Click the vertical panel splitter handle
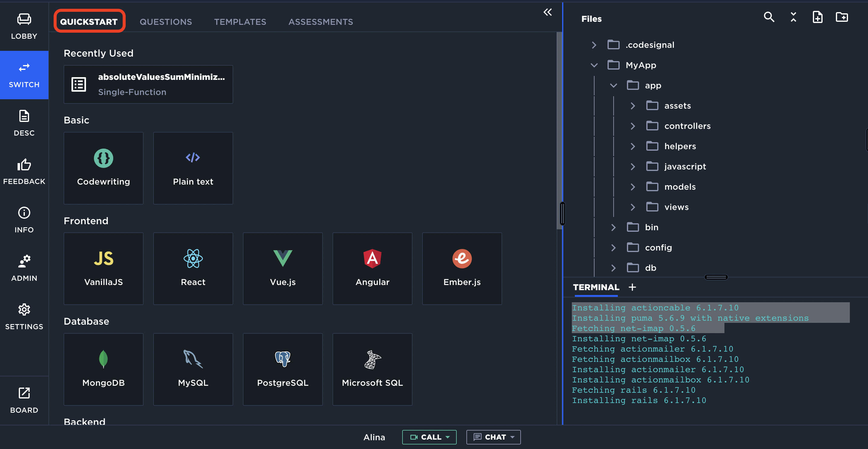 point(562,213)
